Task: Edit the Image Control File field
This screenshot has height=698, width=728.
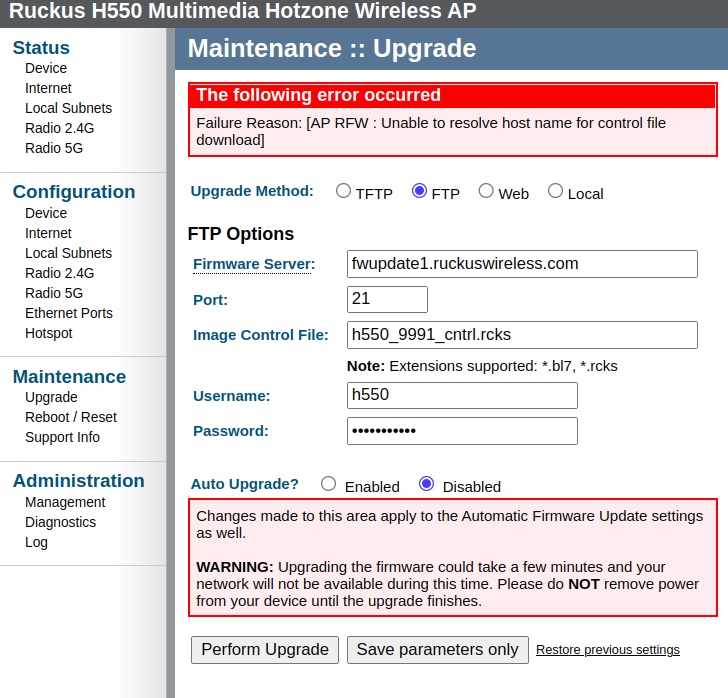Action: (521, 334)
